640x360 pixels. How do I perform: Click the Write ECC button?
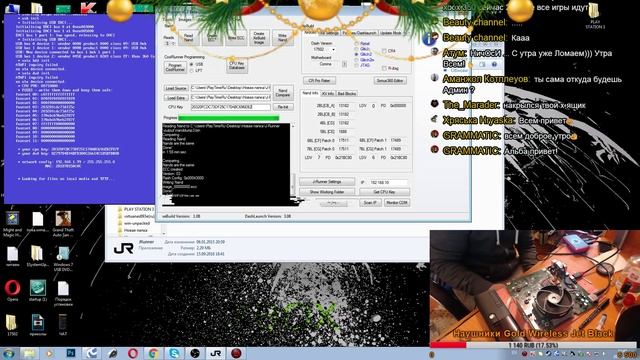[x=236, y=38]
